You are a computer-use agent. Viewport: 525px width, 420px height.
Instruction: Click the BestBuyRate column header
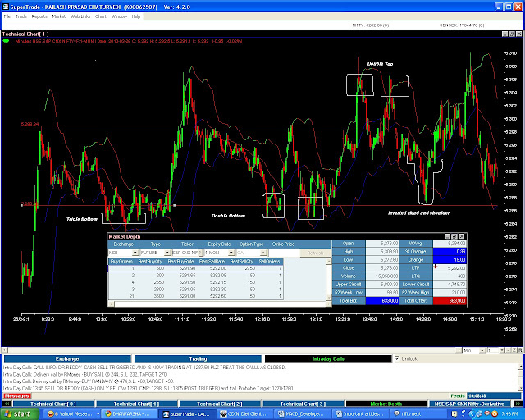coord(180,261)
